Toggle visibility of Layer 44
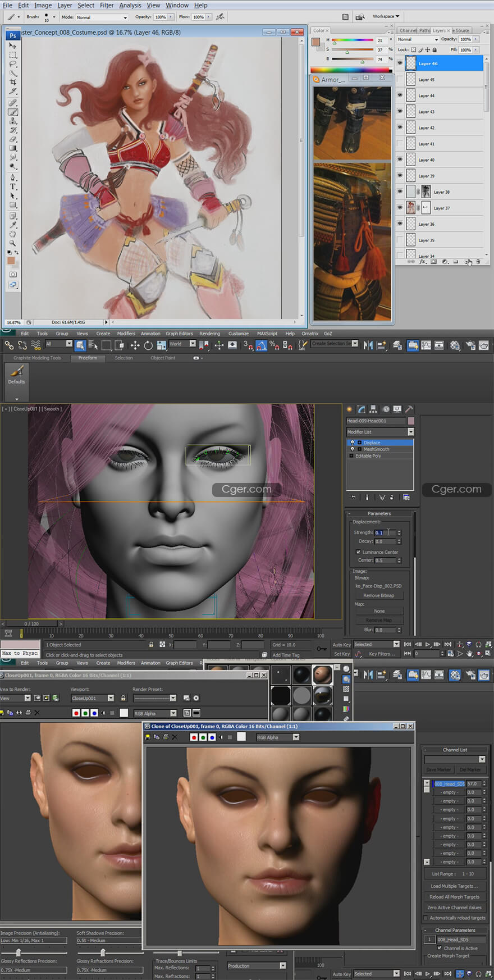Viewport: 494px width, 980px height. pyautogui.click(x=400, y=95)
